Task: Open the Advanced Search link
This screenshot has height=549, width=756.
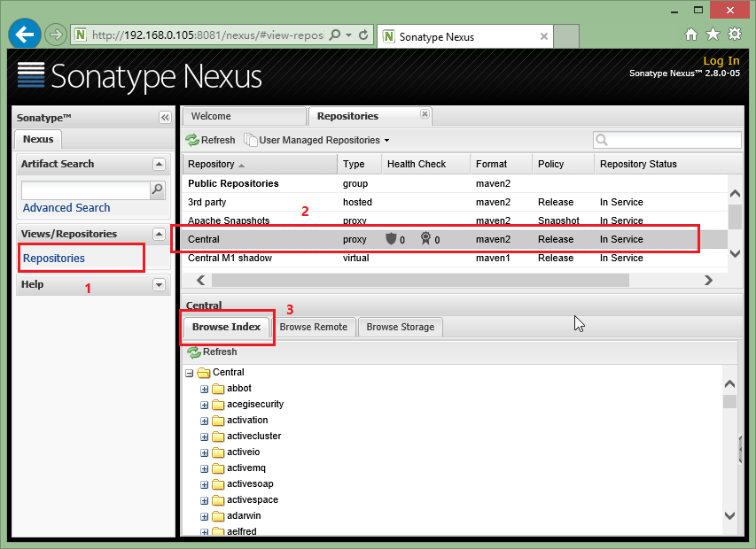Action: (x=66, y=207)
